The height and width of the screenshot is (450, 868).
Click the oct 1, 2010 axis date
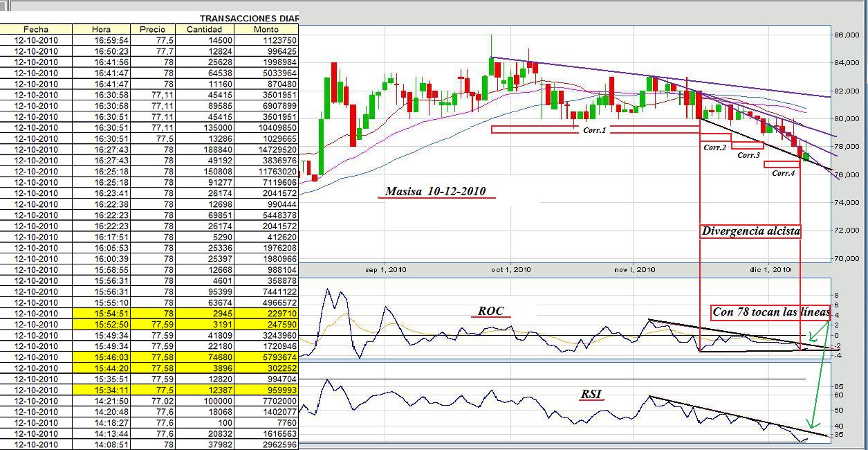pyautogui.click(x=510, y=270)
